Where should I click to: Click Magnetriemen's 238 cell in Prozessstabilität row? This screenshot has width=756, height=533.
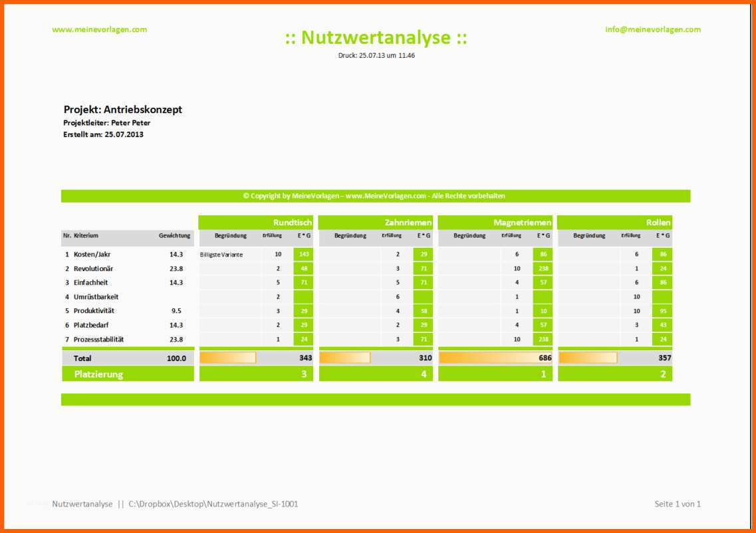543,339
